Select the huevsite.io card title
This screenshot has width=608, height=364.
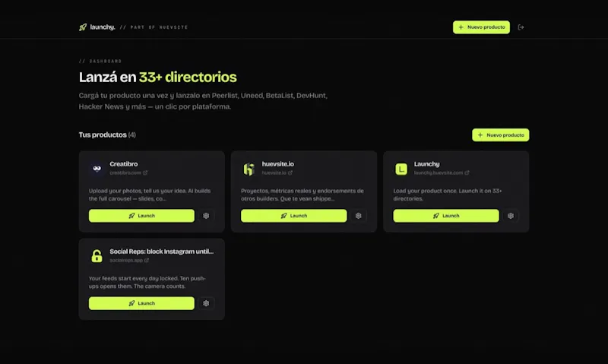pos(277,164)
